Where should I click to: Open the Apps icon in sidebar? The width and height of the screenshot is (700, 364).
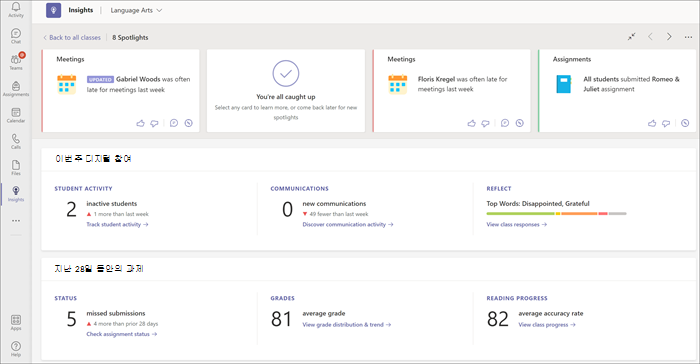pos(16,322)
